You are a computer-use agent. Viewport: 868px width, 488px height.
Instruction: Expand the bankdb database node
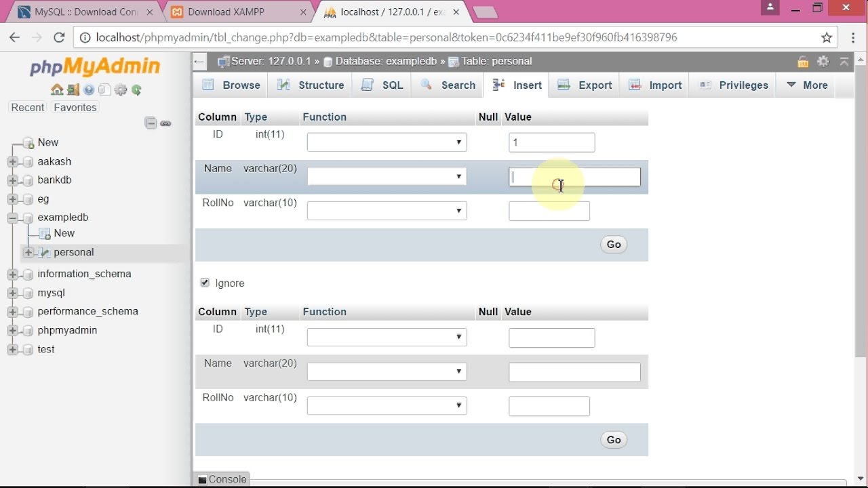(12, 180)
